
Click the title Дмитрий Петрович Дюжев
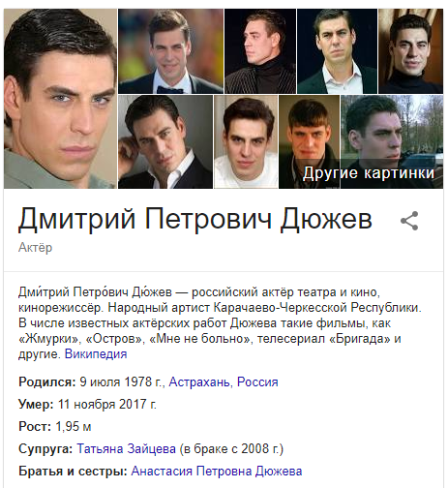click(x=195, y=219)
